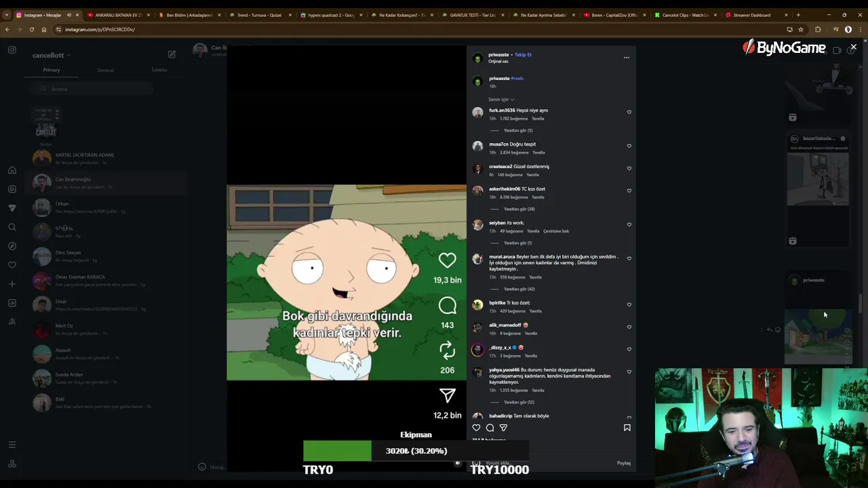Open Chrome's tab search dropdown arrow

(x=7, y=15)
